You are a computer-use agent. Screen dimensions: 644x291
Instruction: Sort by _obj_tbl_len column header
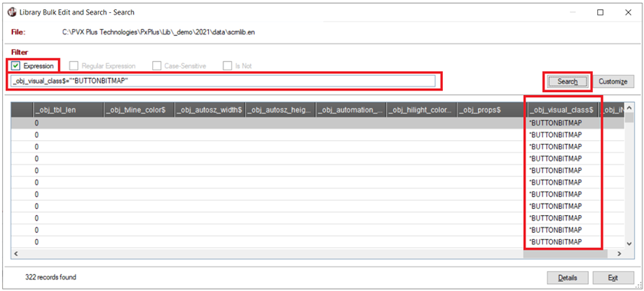coord(68,110)
